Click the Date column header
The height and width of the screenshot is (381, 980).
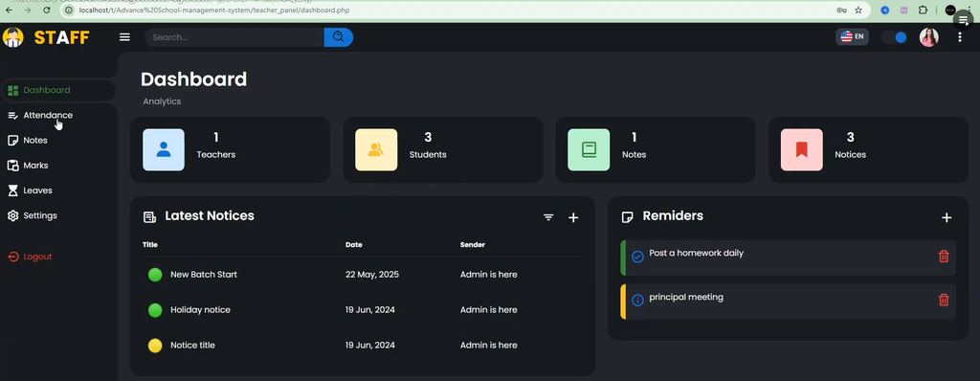[354, 245]
